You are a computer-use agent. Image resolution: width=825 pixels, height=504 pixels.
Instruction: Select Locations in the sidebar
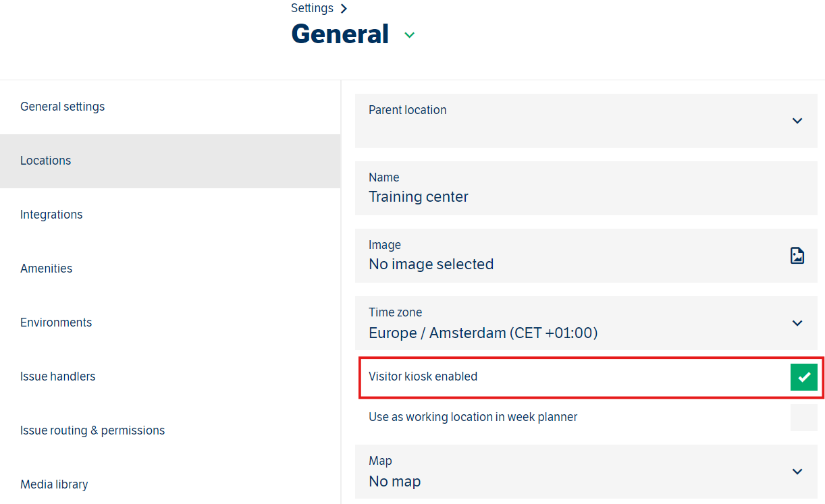point(46,161)
